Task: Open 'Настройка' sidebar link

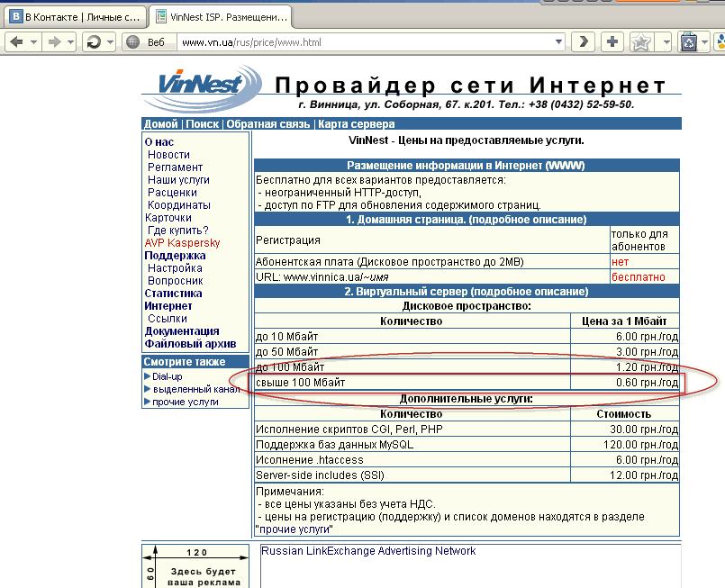Action: pos(175,267)
